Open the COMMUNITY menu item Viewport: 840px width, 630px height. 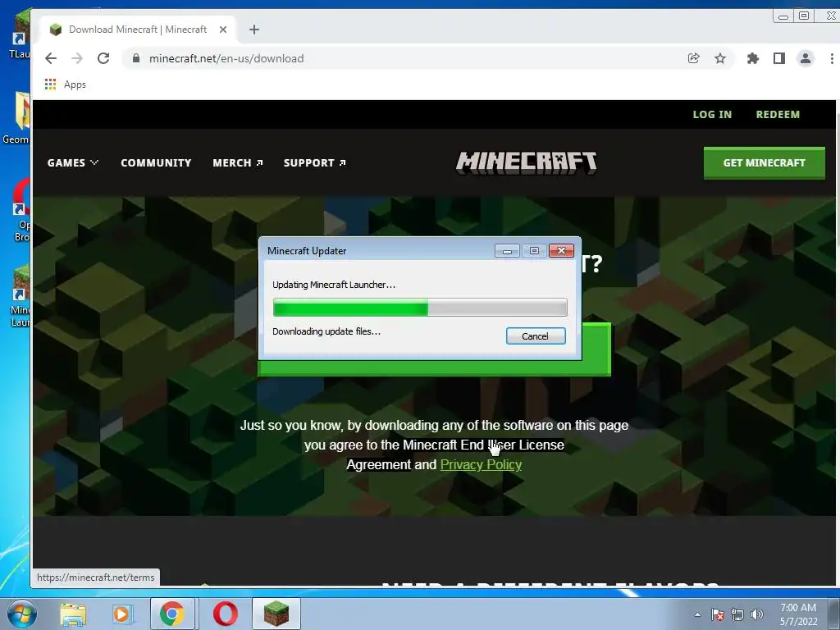[156, 163]
